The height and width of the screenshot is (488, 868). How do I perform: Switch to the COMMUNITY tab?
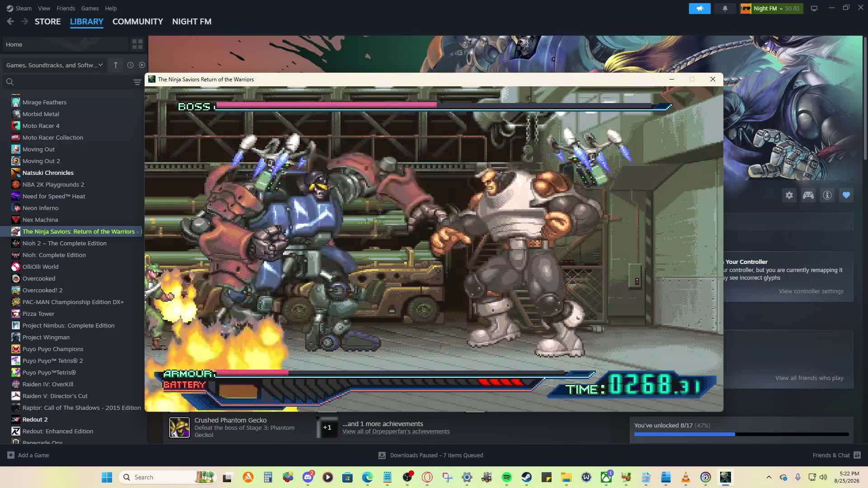[137, 22]
